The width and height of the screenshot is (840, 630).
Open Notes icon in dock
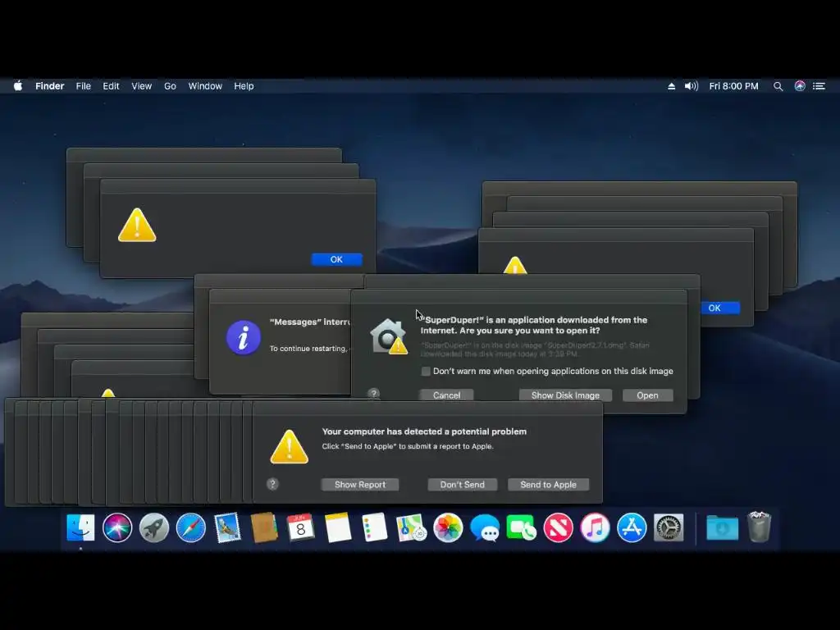click(x=337, y=527)
